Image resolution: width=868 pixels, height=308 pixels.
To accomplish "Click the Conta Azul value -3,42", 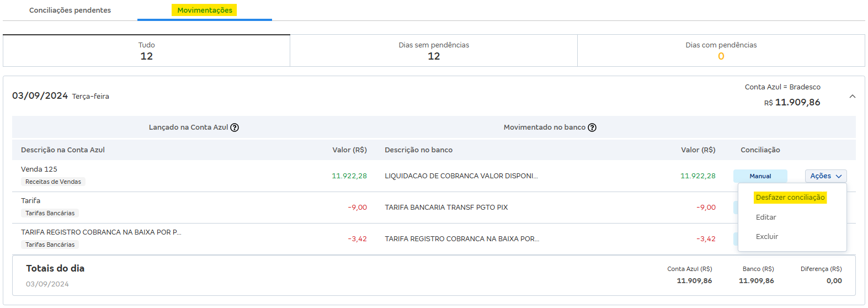I will [x=358, y=239].
